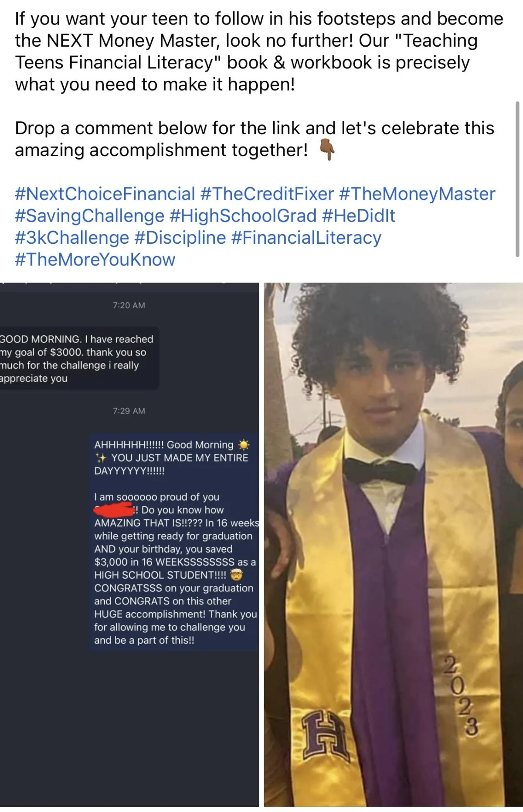Tap the sun emoji in the reply message

coord(244,445)
